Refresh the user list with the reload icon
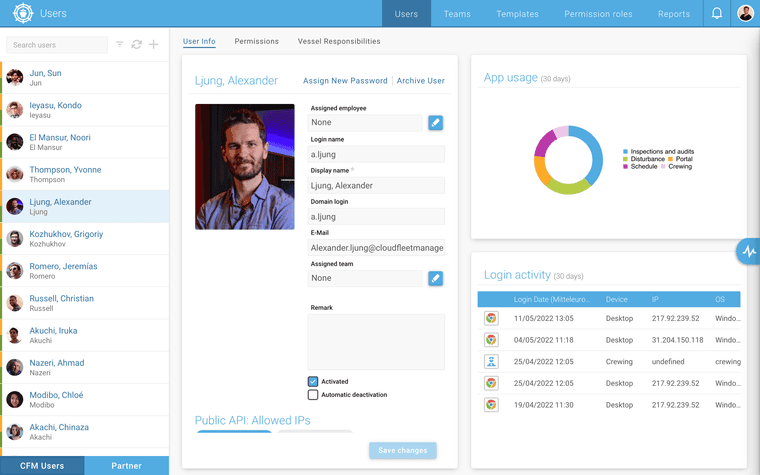Image resolution: width=760 pixels, height=475 pixels. tap(137, 45)
